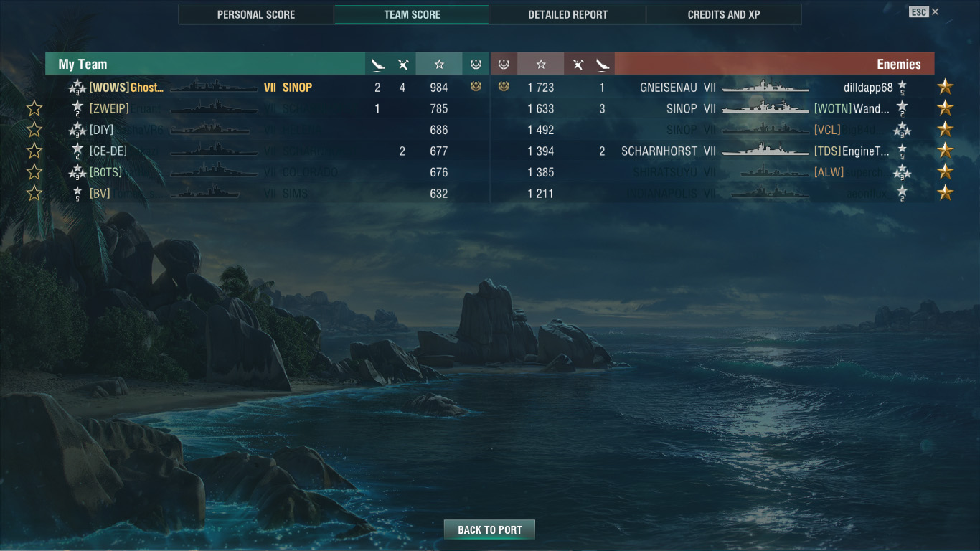980x551 pixels.
Task: Sort My Team by star XP column
Action: point(439,65)
